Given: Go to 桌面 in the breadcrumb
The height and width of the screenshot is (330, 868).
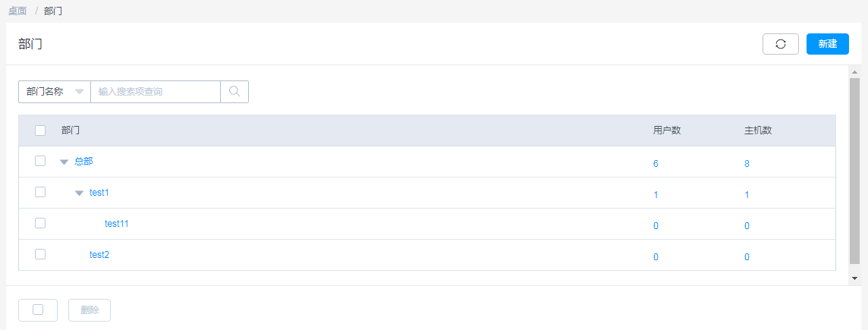Looking at the screenshot, I should coord(17,11).
